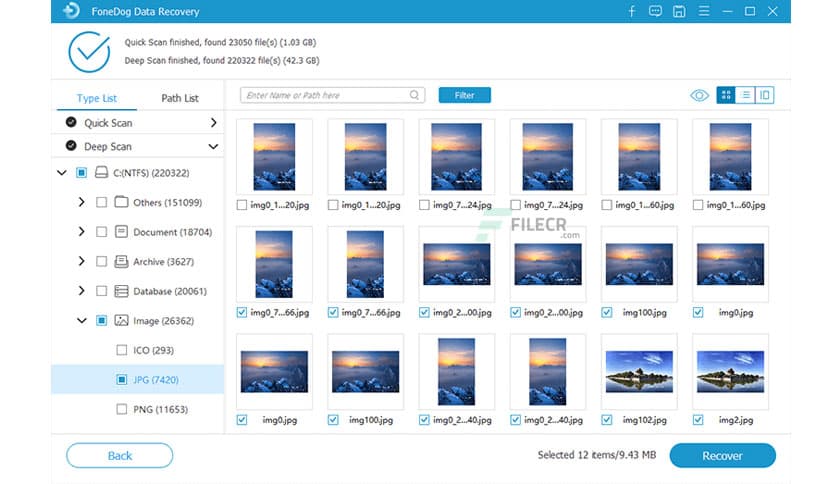Open the feedback chat bubble icon
836x484 pixels.
click(x=655, y=11)
